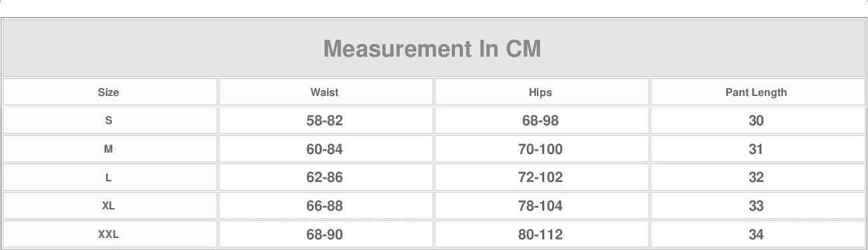Click the Measurement In CM title
The image size is (868, 250).
coord(432,49)
